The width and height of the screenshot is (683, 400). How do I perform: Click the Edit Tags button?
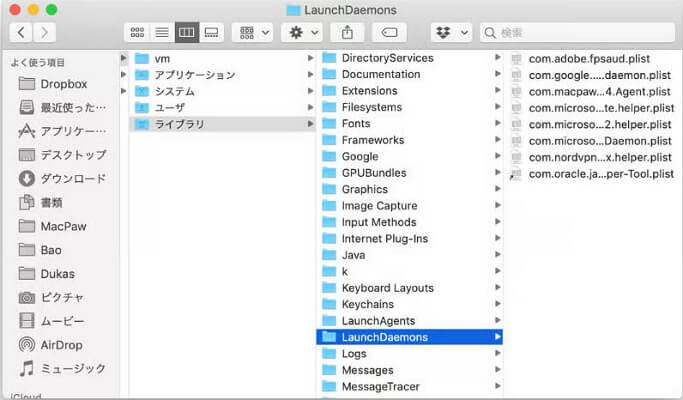389,33
